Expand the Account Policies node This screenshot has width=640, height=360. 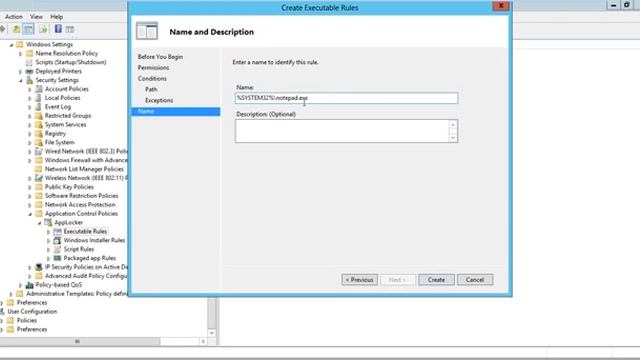point(30,89)
